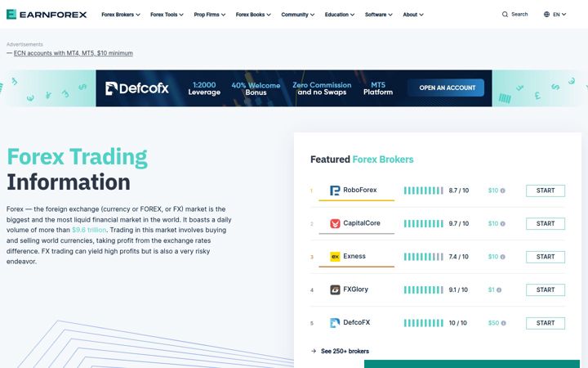This screenshot has width=588, height=368.
Task: Open the CapitalCore broker name link
Action: coord(362,223)
